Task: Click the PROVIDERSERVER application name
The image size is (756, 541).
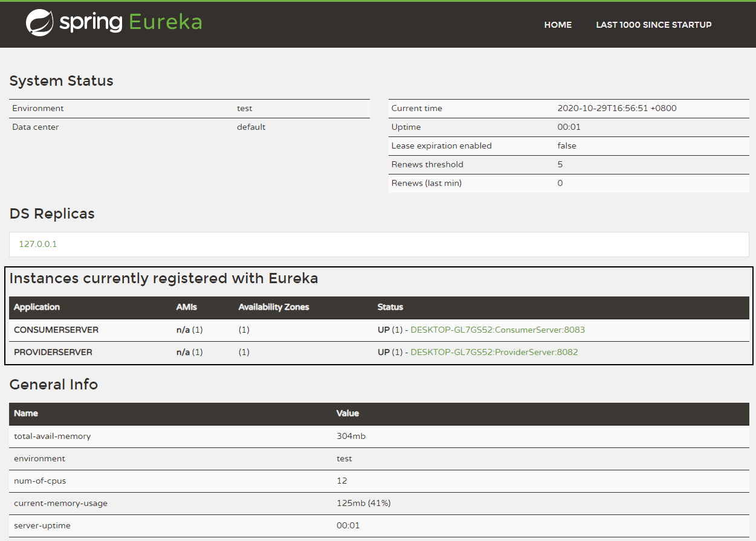Action: [53, 352]
